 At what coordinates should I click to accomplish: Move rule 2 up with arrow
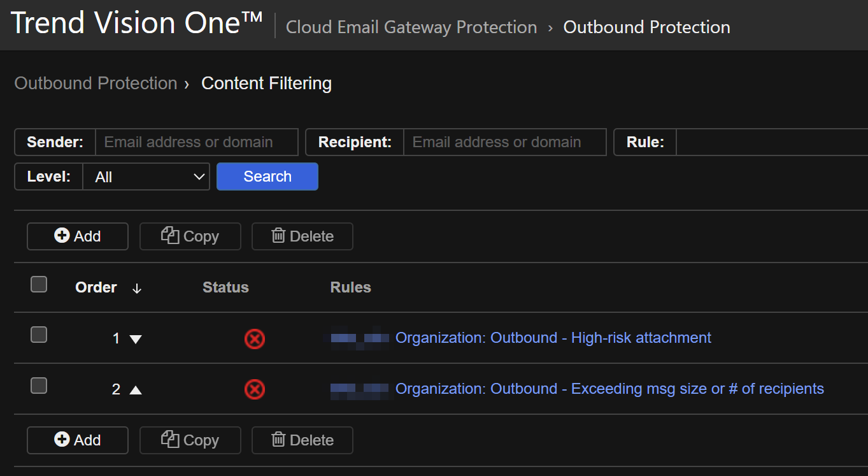[x=136, y=389]
